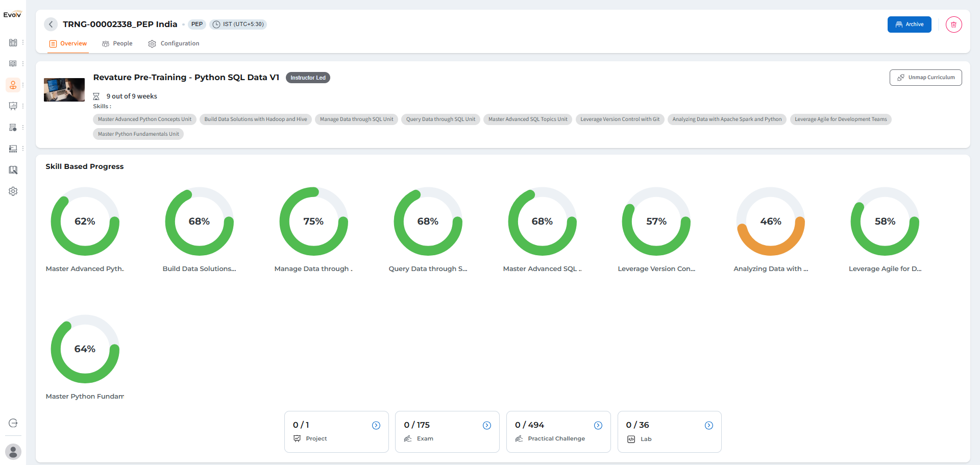The image size is (980, 465).
Task: Click the 'Query Data through S...' progress label
Action: 428,269
